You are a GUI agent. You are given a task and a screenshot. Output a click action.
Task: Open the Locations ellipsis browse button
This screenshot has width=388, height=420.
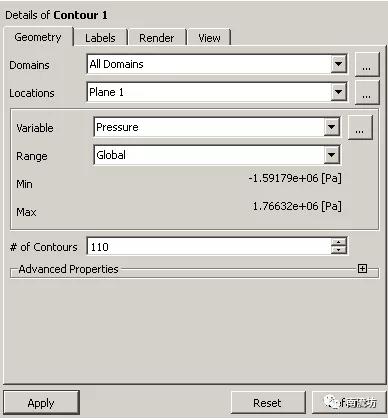click(x=367, y=92)
